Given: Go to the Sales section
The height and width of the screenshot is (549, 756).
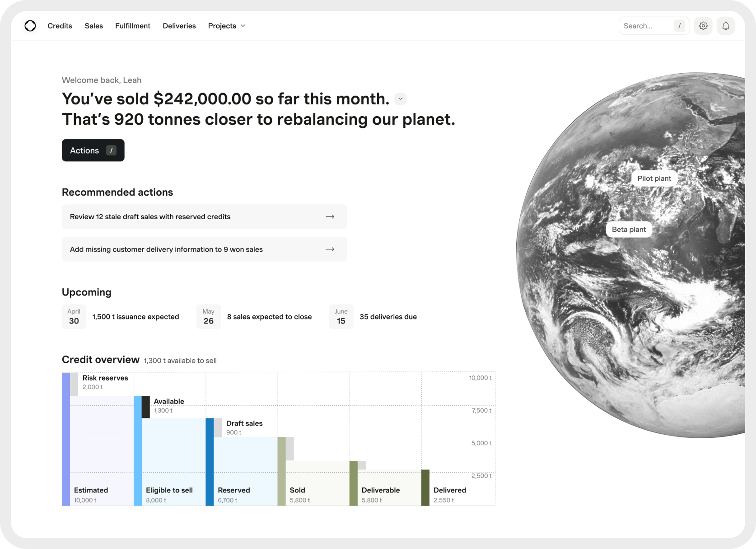Looking at the screenshot, I should click(94, 26).
